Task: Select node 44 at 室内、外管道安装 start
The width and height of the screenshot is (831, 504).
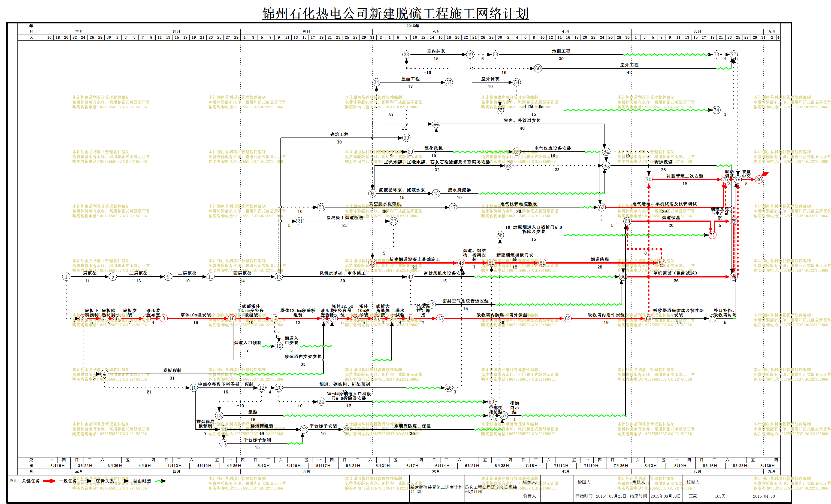Action: (436, 124)
